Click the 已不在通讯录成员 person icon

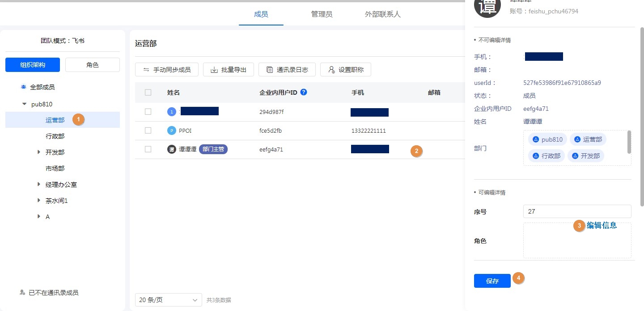click(22, 293)
